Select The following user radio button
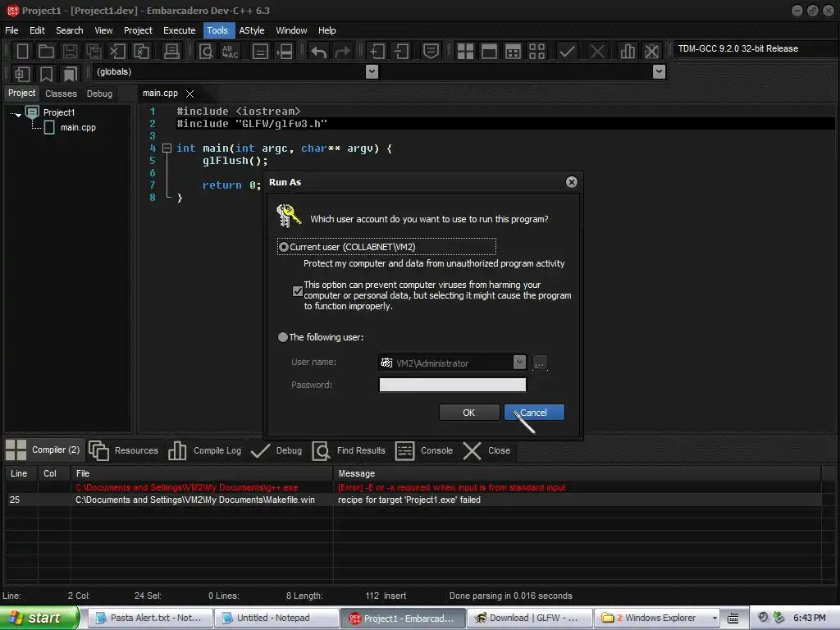Screen dimensions: 840x630 coord(283,337)
